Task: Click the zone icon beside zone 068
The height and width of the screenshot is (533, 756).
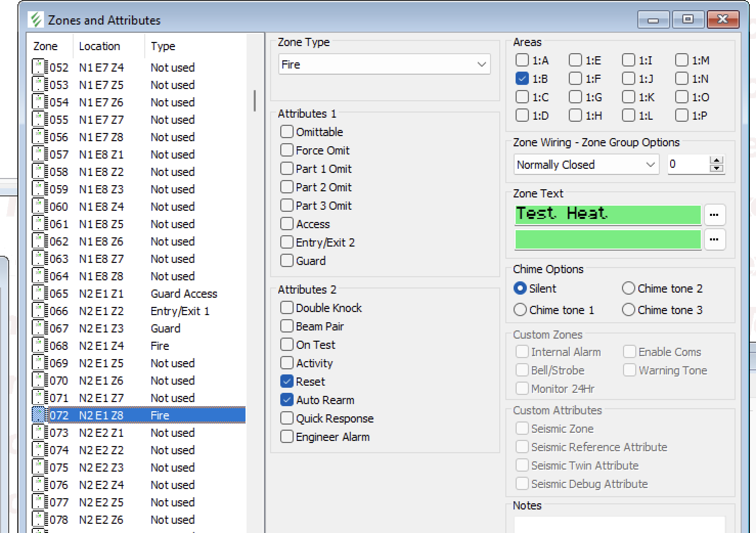Action: pyautogui.click(x=39, y=345)
